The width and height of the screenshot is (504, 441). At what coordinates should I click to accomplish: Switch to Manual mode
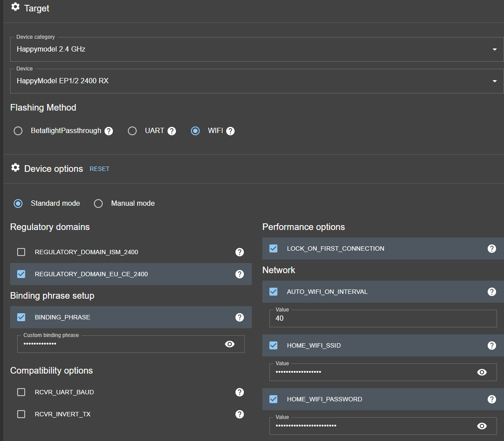pyautogui.click(x=98, y=203)
